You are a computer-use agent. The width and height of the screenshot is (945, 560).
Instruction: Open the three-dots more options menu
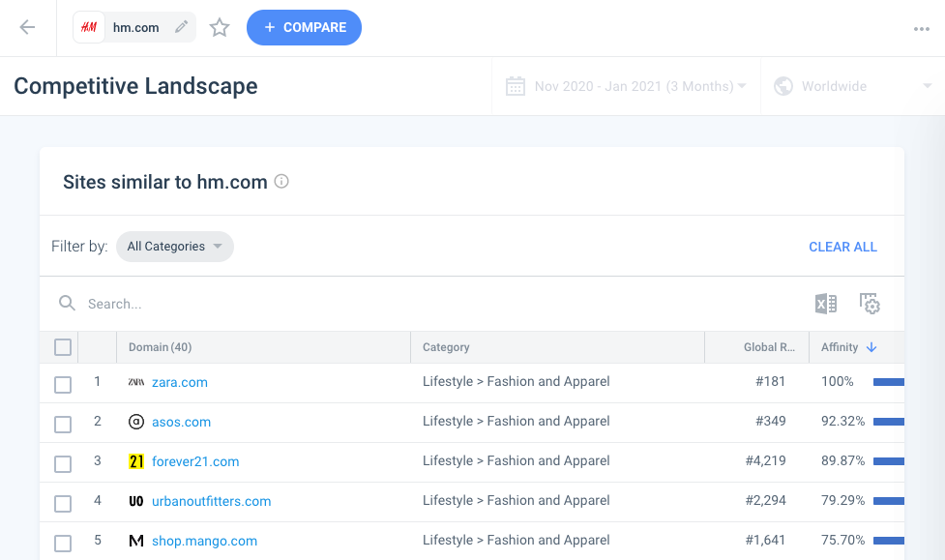pos(922,28)
